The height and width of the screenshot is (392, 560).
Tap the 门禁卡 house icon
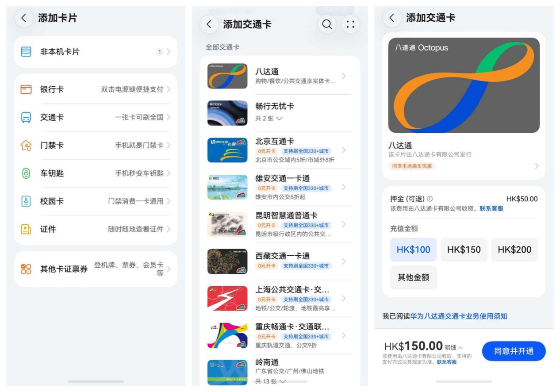click(x=27, y=145)
